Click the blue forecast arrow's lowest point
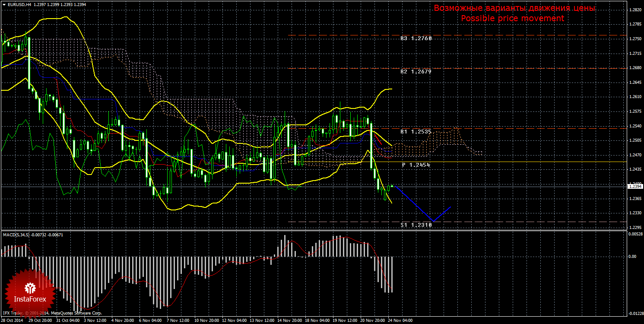Image resolution: width=644 pixels, height=324 pixels. coord(433,221)
